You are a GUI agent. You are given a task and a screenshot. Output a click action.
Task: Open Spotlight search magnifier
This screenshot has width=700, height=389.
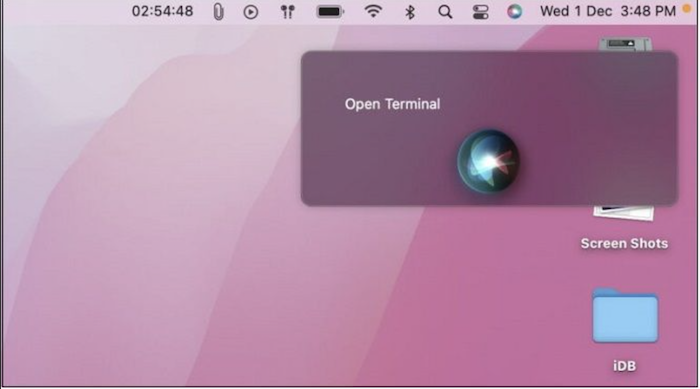pyautogui.click(x=445, y=12)
